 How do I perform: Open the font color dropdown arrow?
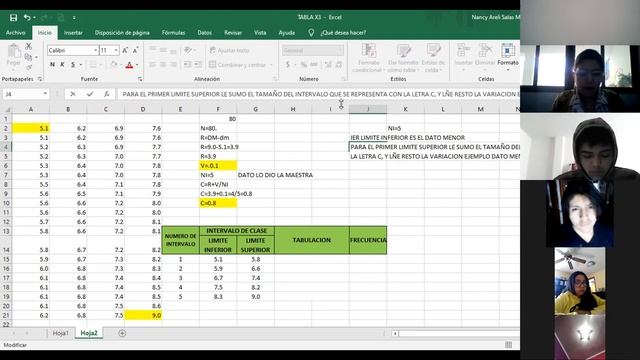click(x=137, y=65)
